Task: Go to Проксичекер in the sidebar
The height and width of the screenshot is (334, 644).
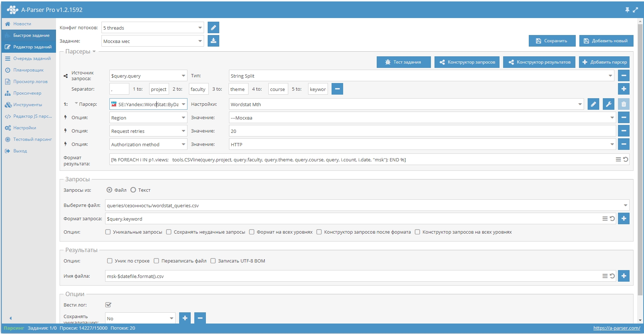Action: [x=27, y=93]
